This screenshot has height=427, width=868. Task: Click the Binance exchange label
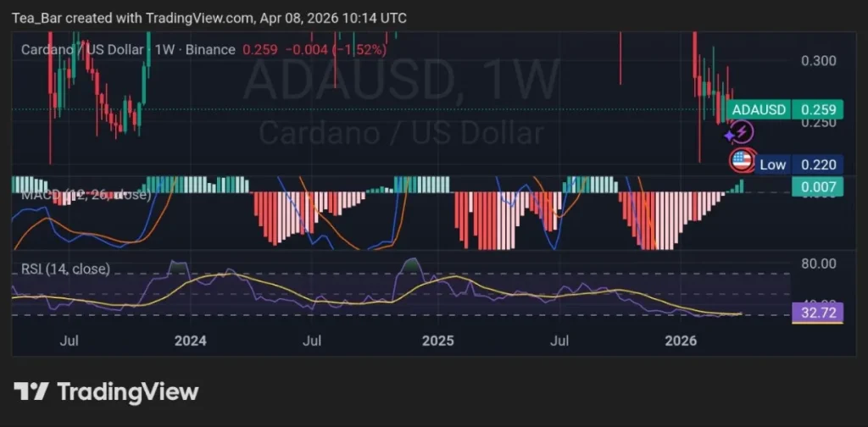(210, 50)
